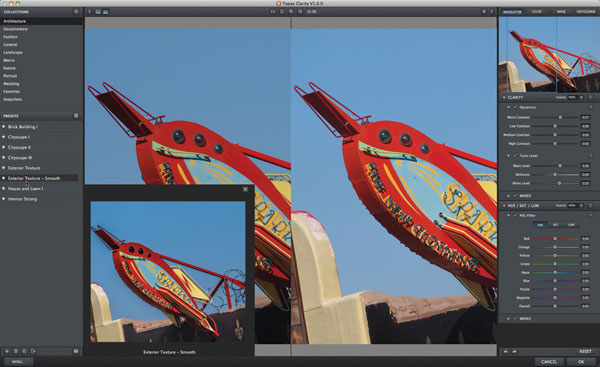Open the Loupe tab
The width and height of the screenshot is (600, 367).
click(536, 12)
